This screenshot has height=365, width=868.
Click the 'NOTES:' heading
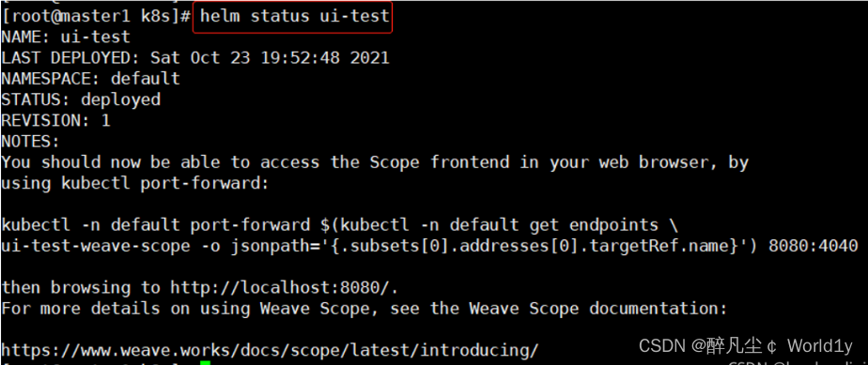point(30,142)
